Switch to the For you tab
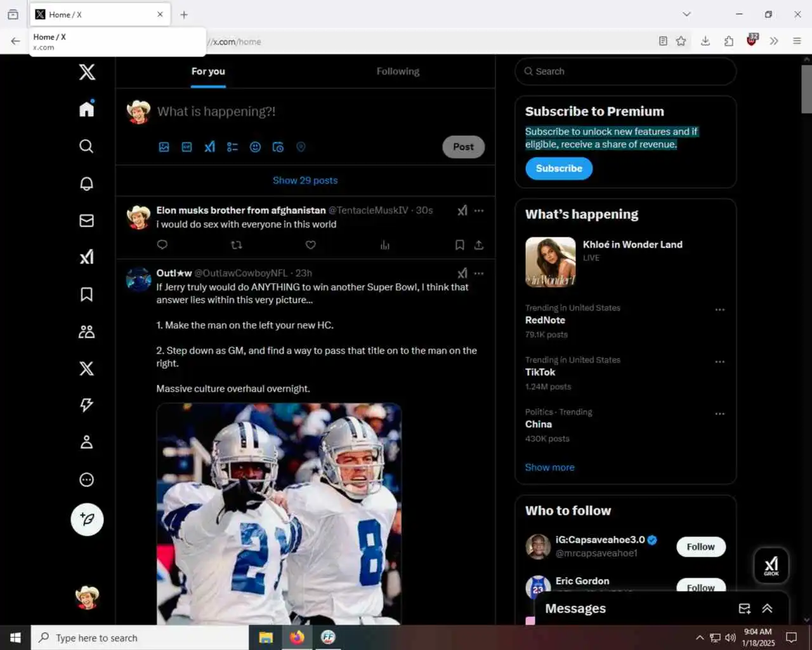This screenshot has width=812, height=650. (208, 72)
